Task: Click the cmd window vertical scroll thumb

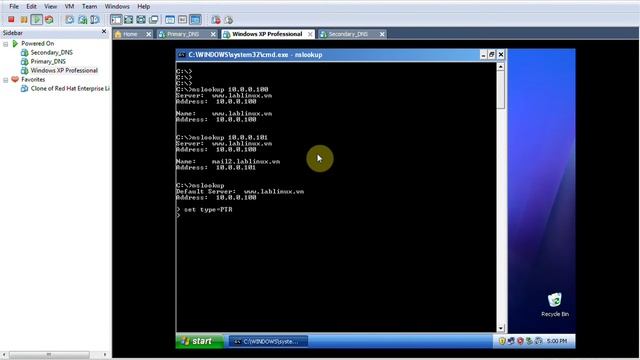Action: pos(501,90)
